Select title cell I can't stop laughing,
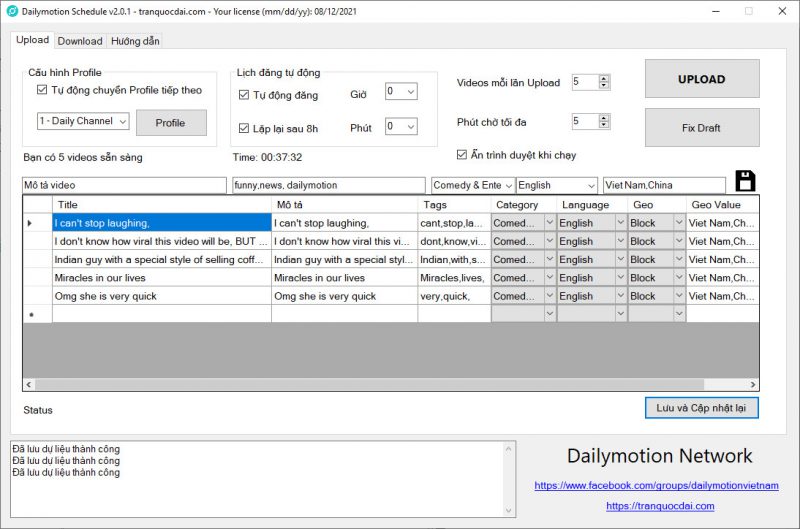The image size is (800, 529). pos(162,223)
